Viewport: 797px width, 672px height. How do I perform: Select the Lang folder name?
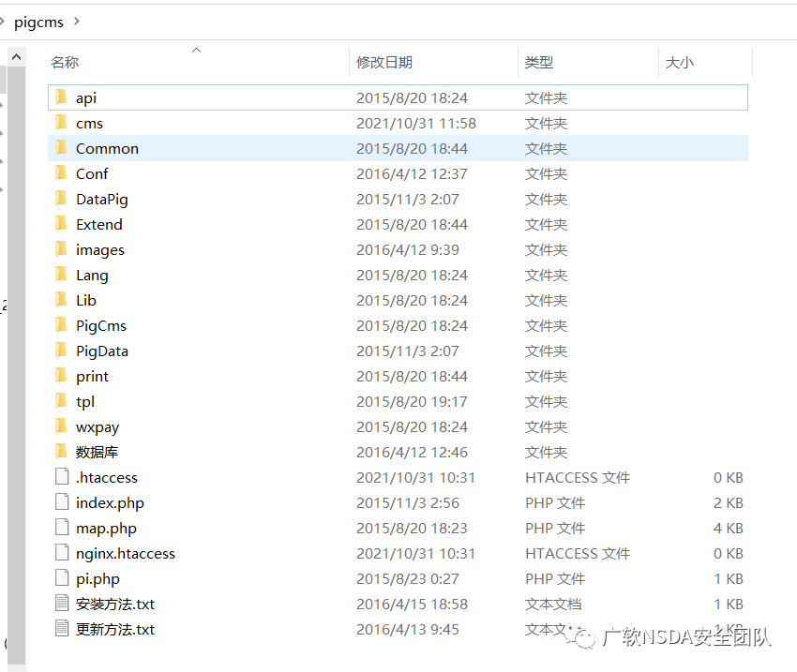92,276
